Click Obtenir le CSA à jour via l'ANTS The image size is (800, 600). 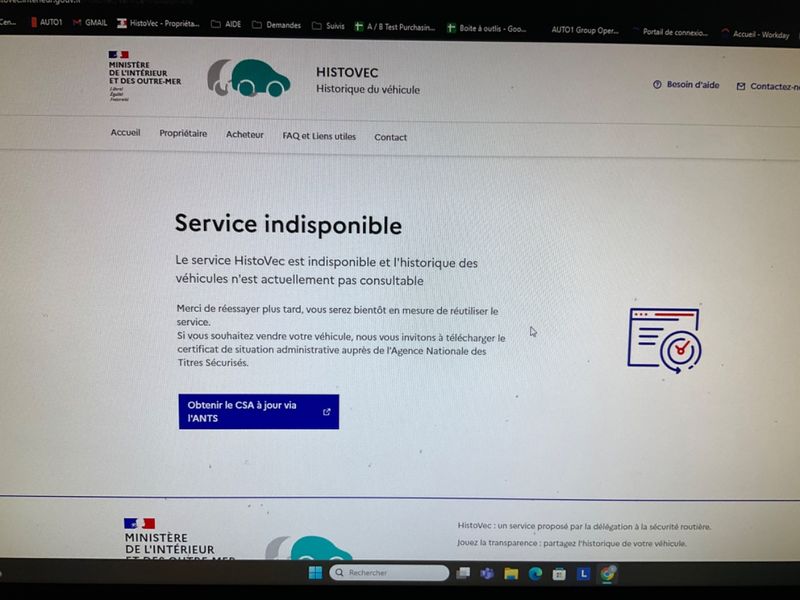259,412
